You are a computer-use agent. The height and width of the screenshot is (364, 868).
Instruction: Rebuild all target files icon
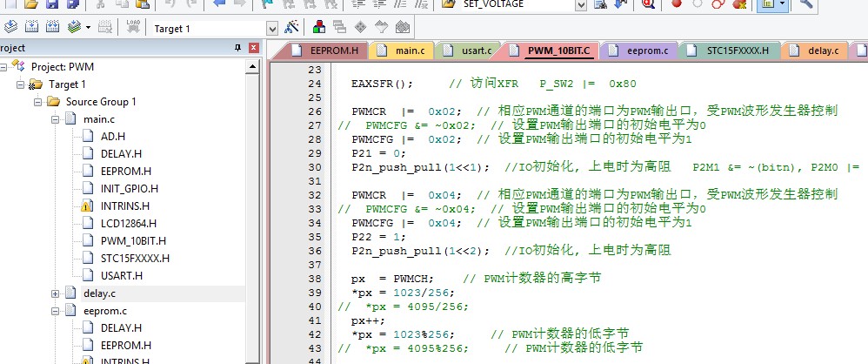pyautogui.click(x=52, y=27)
